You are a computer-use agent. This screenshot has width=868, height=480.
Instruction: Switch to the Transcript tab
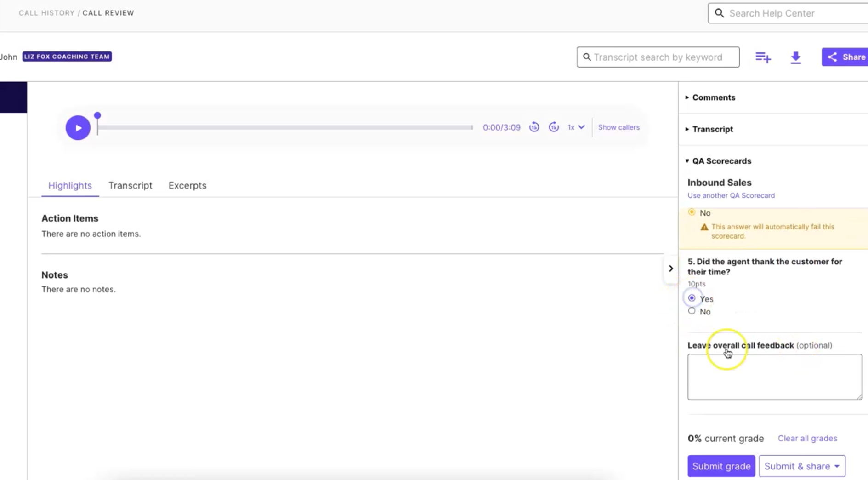tap(130, 185)
